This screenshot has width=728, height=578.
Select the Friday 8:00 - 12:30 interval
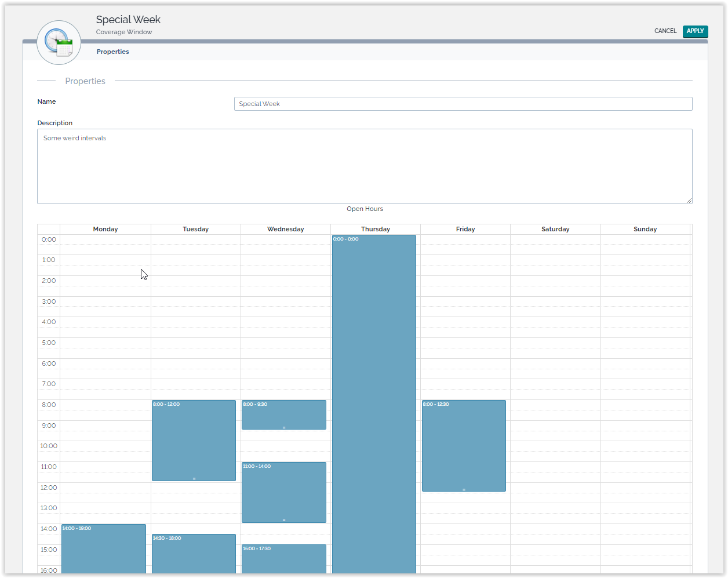click(464, 445)
